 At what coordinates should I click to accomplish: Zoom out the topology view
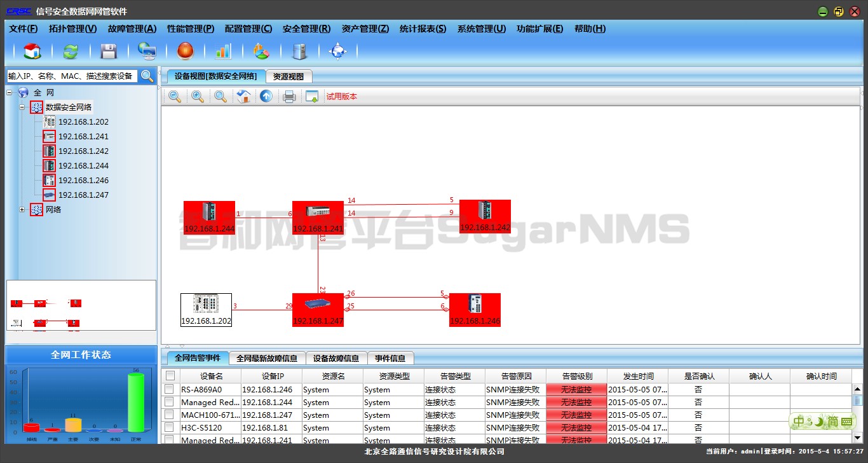point(175,97)
